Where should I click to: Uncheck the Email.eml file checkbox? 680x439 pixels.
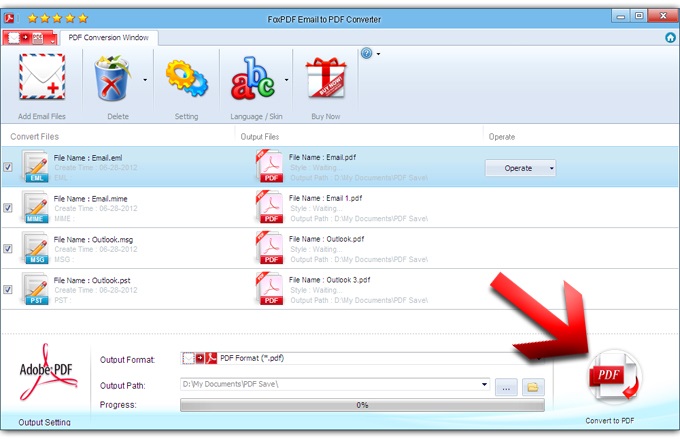tap(8, 167)
